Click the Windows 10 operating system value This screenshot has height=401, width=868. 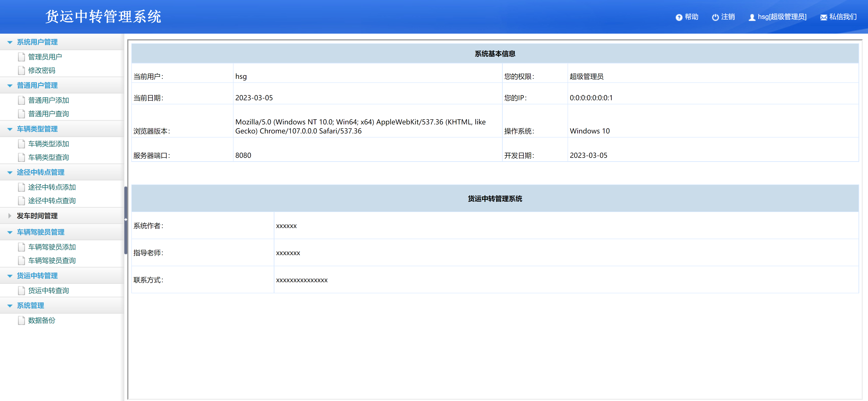[x=590, y=131]
